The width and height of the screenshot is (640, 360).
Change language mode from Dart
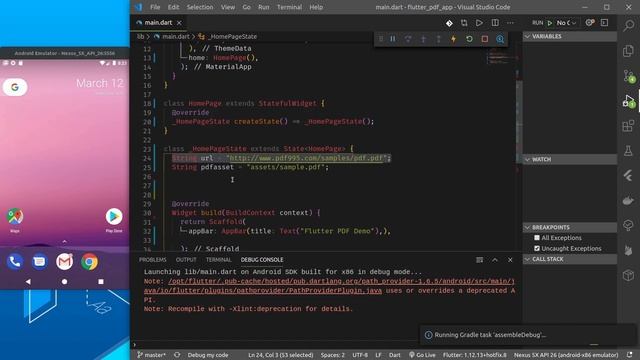pos(395,355)
